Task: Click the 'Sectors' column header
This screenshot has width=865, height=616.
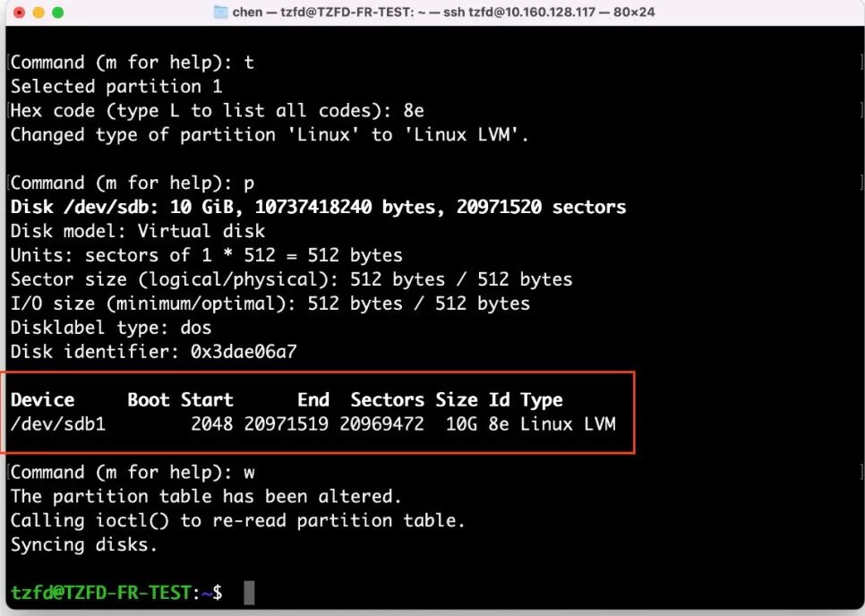Action: (x=387, y=400)
